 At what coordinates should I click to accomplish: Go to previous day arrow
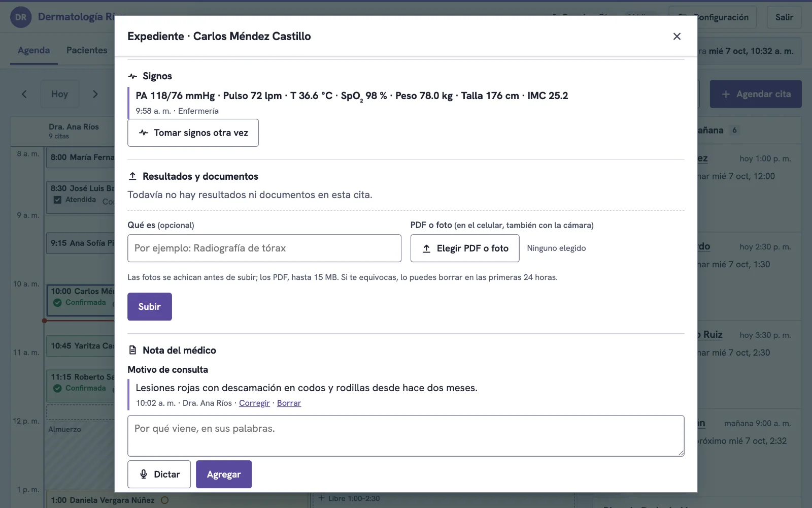(24, 94)
